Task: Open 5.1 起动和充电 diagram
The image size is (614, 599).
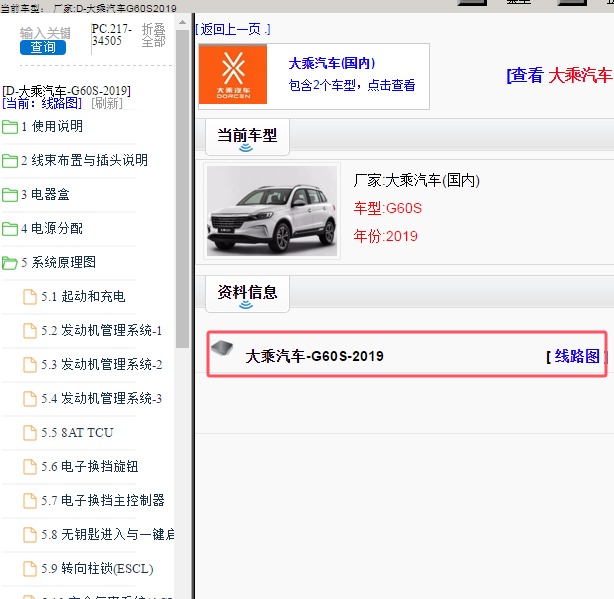Action: tap(83, 297)
